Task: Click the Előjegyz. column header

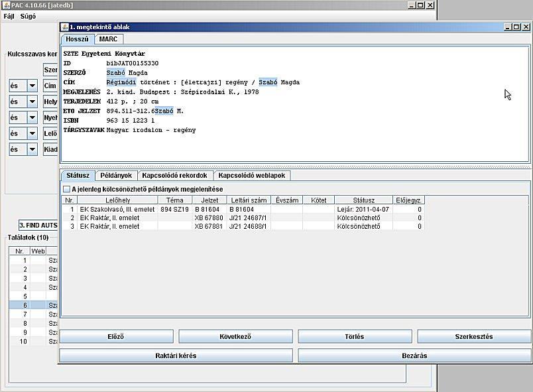Action: coord(408,200)
